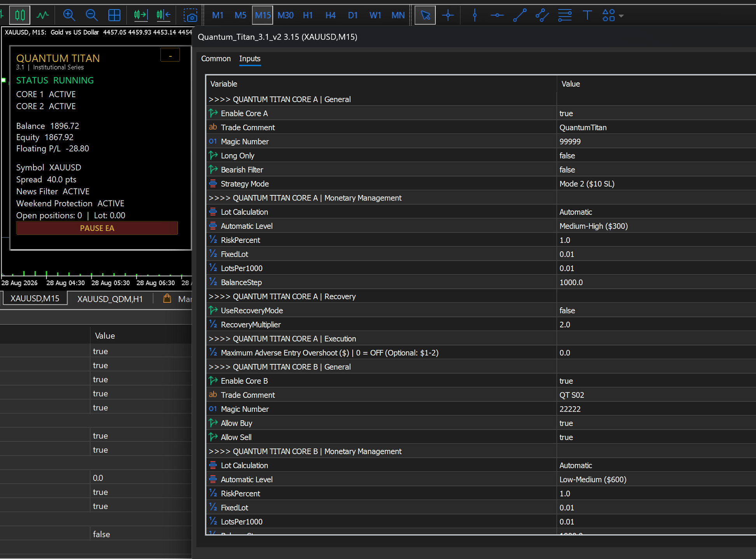This screenshot has height=559, width=756.
Task: Select the XAUUSD,M15 chart tab
Action: pos(35,299)
